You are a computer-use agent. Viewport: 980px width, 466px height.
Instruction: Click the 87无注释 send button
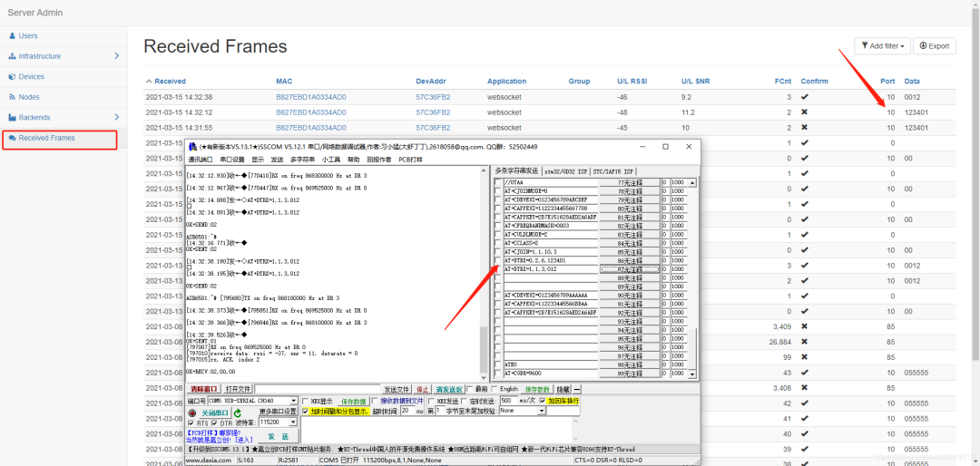coord(630,269)
